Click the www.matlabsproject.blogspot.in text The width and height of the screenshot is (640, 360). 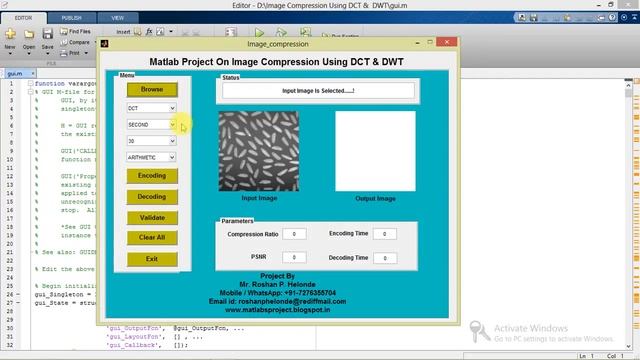278,310
